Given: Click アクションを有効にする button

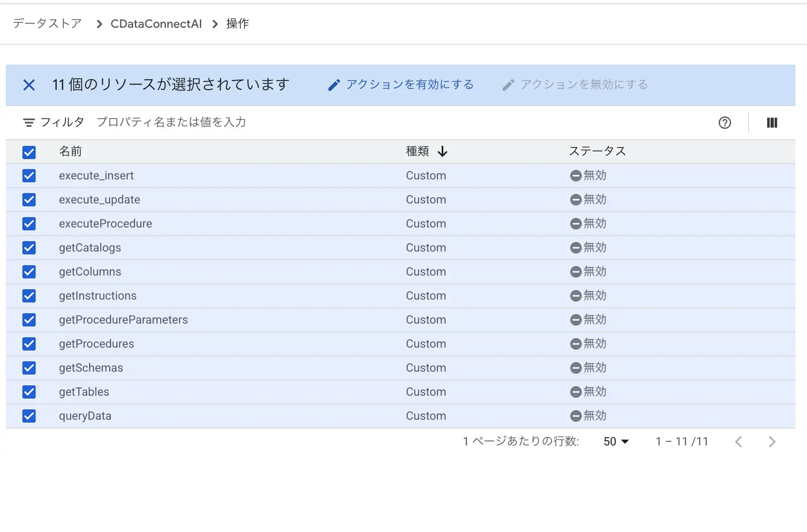Looking at the screenshot, I should click(x=401, y=85).
